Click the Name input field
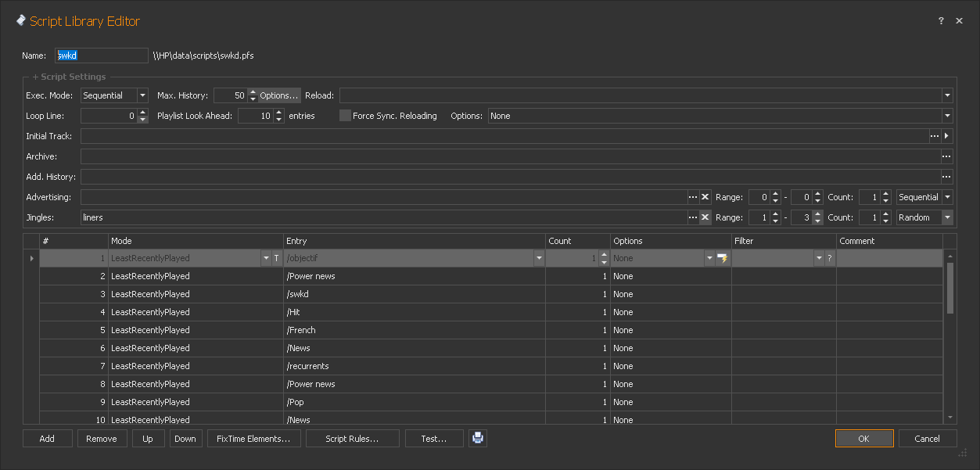 (x=101, y=56)
